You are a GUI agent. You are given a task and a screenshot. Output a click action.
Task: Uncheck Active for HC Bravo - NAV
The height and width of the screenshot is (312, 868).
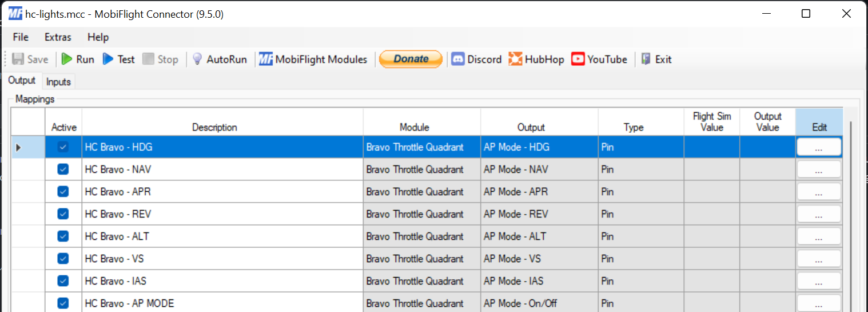pos(63,169)
